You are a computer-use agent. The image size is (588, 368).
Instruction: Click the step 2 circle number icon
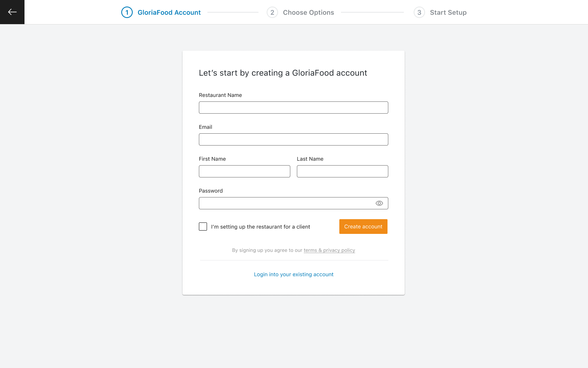(272, 12)
